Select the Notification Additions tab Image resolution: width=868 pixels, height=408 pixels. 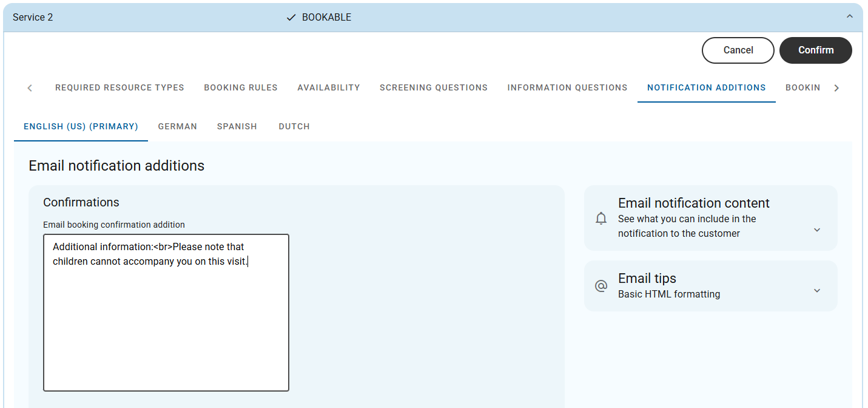click(x=706, y=87)
